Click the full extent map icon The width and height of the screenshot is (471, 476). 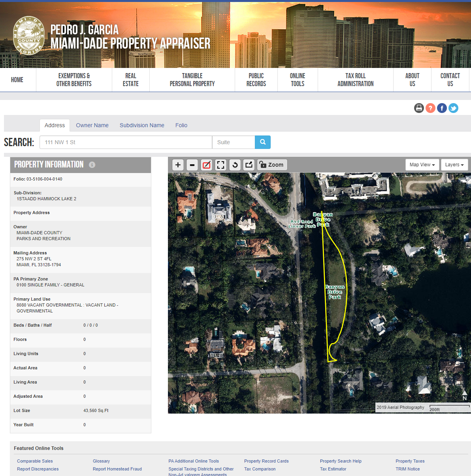click(220, 165)
